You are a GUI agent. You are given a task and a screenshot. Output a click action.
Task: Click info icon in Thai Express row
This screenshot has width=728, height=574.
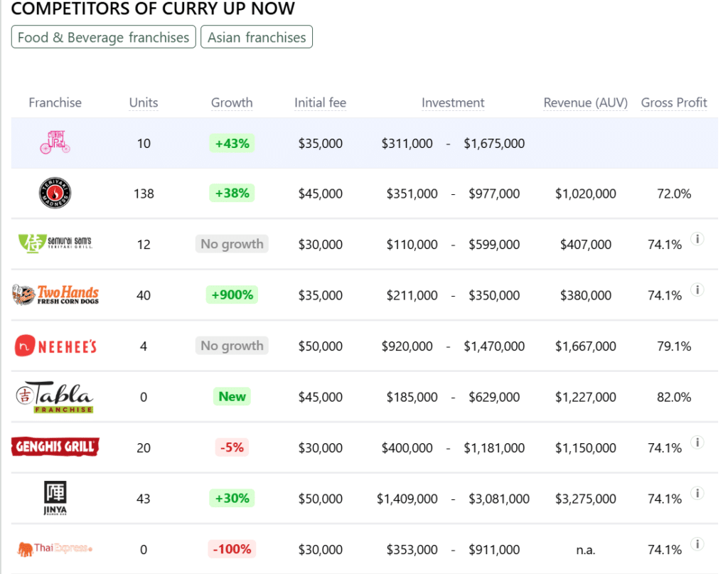pos(697,544)
